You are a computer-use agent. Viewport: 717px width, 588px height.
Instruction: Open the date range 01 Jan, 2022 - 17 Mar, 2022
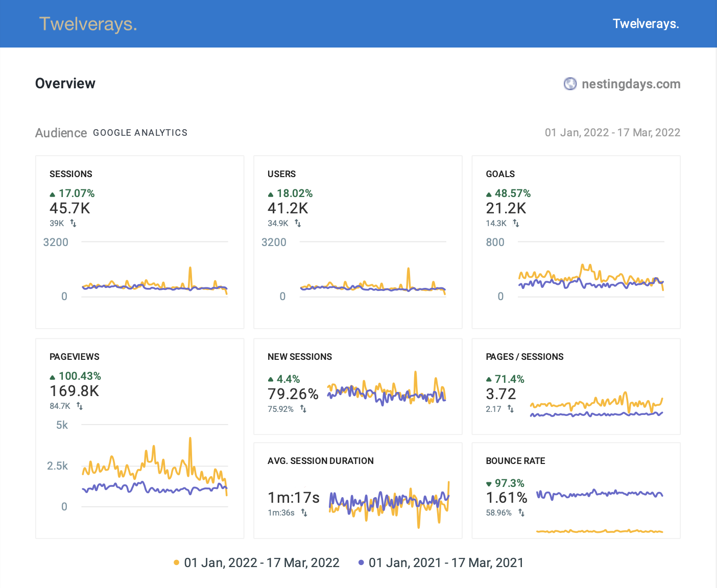[x=612, y=133]
